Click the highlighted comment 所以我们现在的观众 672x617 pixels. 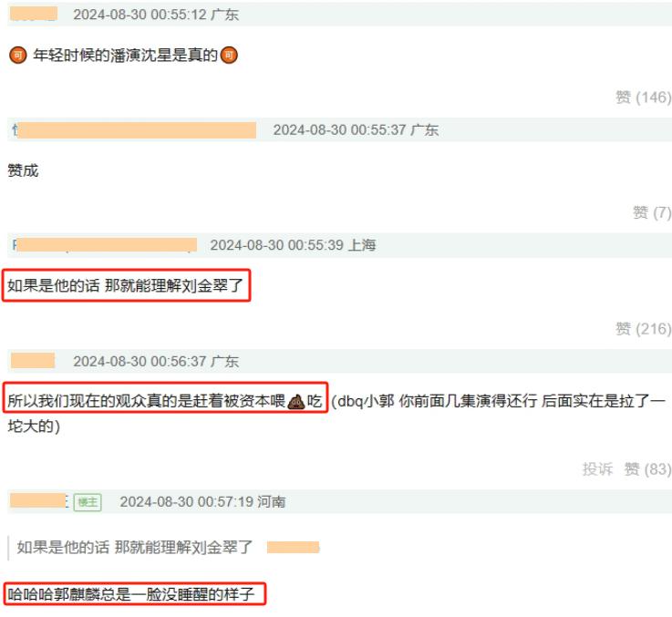(165, 402)
